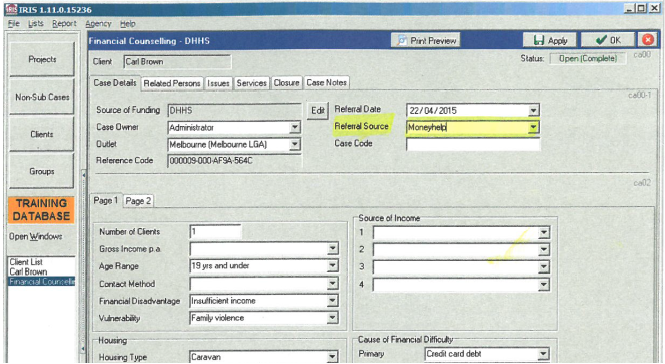Open the Agency menu
The width and height of the screenshot is (665, 364).
[98, 24]
